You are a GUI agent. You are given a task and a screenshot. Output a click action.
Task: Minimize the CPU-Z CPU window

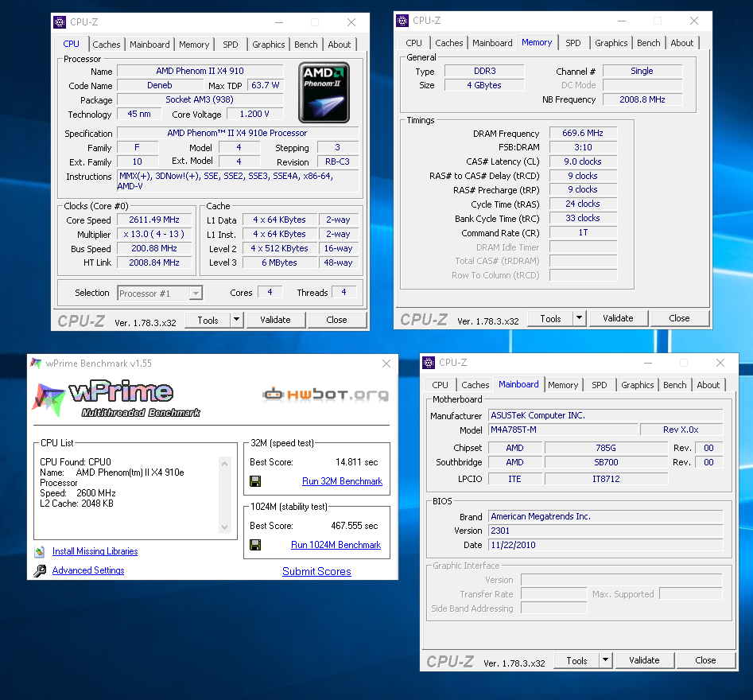coord(279,22)
